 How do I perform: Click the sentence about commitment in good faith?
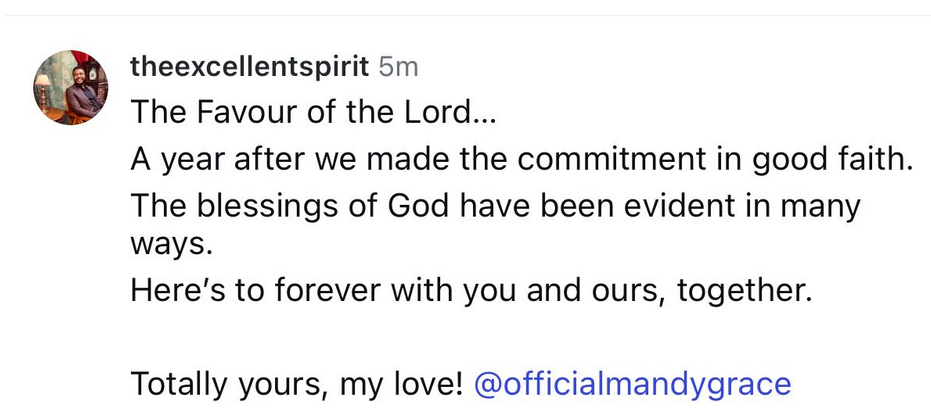point(522,160)
